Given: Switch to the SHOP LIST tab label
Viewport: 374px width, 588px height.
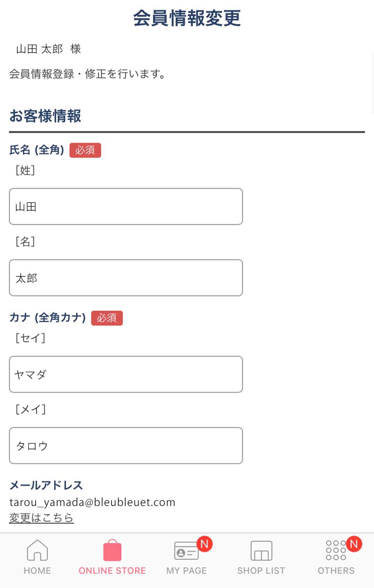Looking at the screenshot, I should (x=261, y=571).
